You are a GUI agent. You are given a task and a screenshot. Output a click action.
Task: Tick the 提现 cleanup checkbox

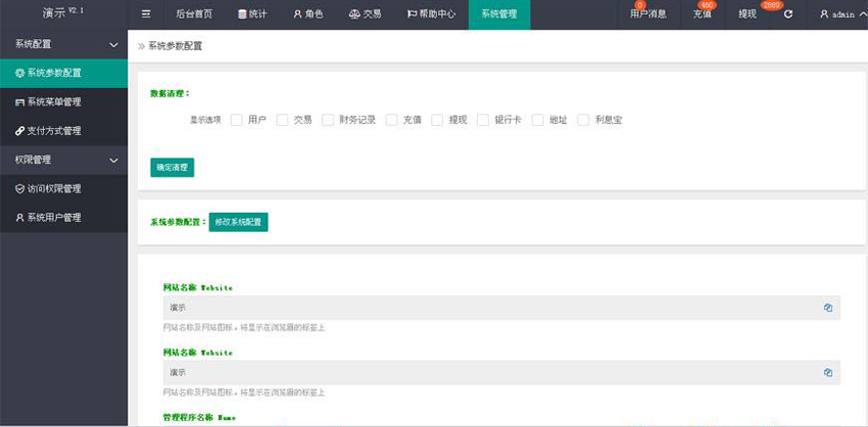point(437,120)
